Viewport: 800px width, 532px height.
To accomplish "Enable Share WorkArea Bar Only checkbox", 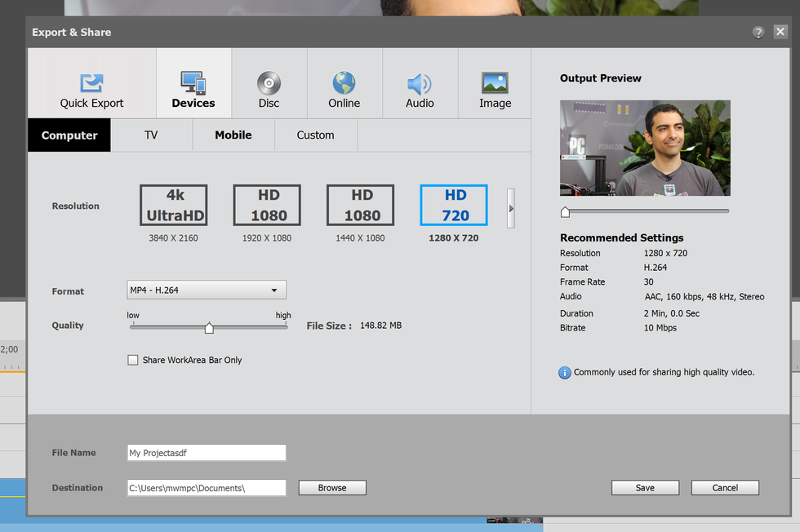I will coord(132,360).
